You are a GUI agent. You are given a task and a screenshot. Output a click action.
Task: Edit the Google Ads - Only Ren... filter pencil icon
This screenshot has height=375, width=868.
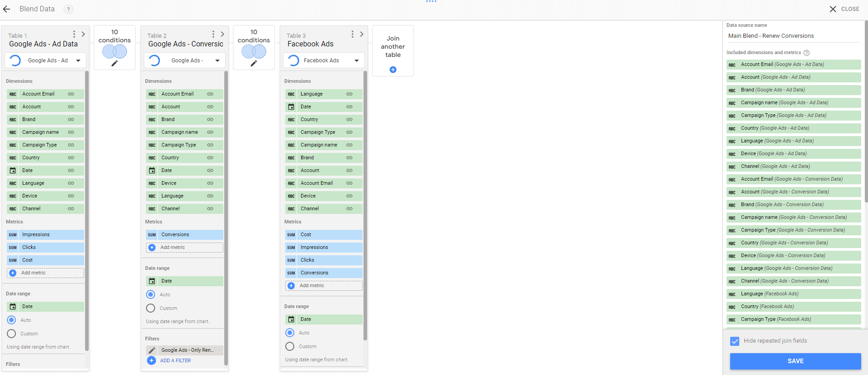coord(152,350)
